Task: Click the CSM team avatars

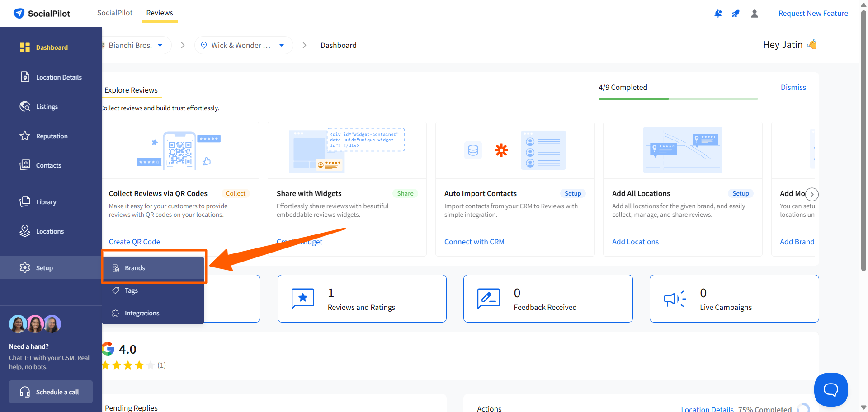Action: coord(35,324)
